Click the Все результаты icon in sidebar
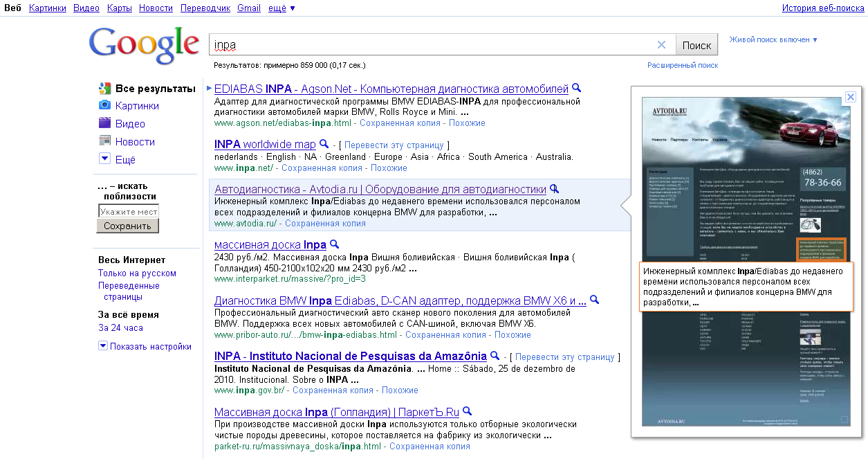Viewport: 868px width, 459px height. 105,89
